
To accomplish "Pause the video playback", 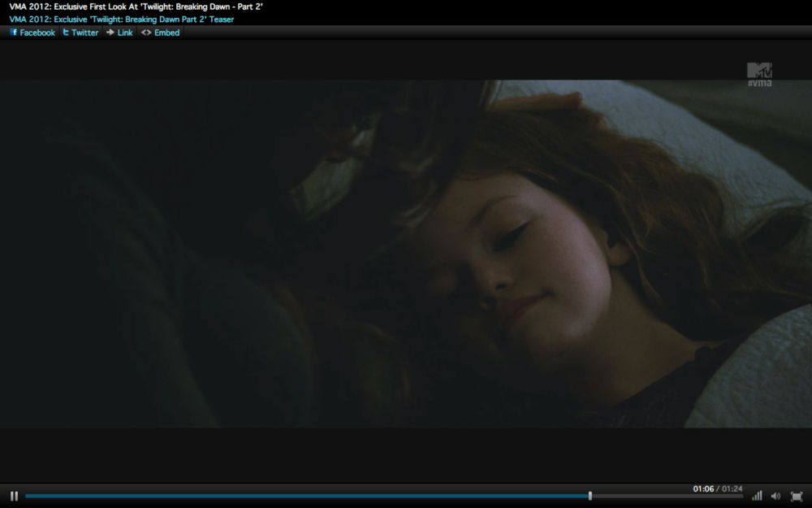I will click(x=14, y=496).
